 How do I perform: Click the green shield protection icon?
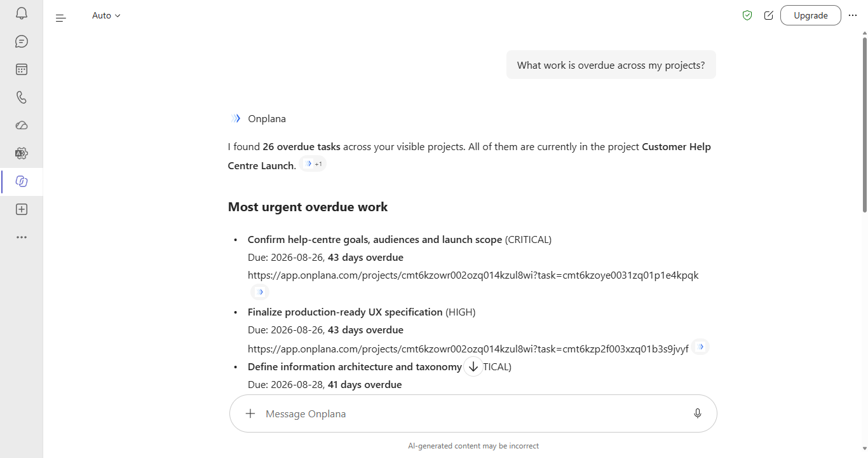click(x=747, y=15)
